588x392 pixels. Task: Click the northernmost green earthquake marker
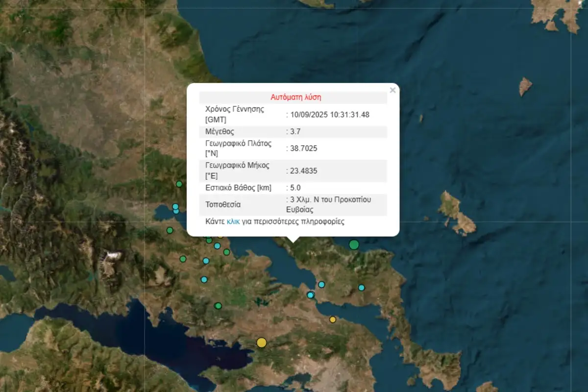[179, 184]
